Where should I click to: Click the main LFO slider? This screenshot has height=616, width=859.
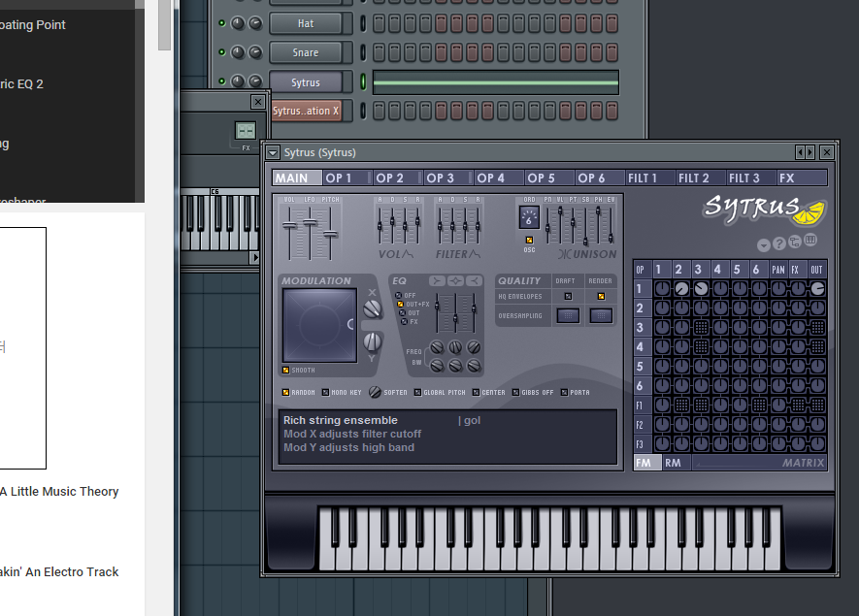(310, 222)
